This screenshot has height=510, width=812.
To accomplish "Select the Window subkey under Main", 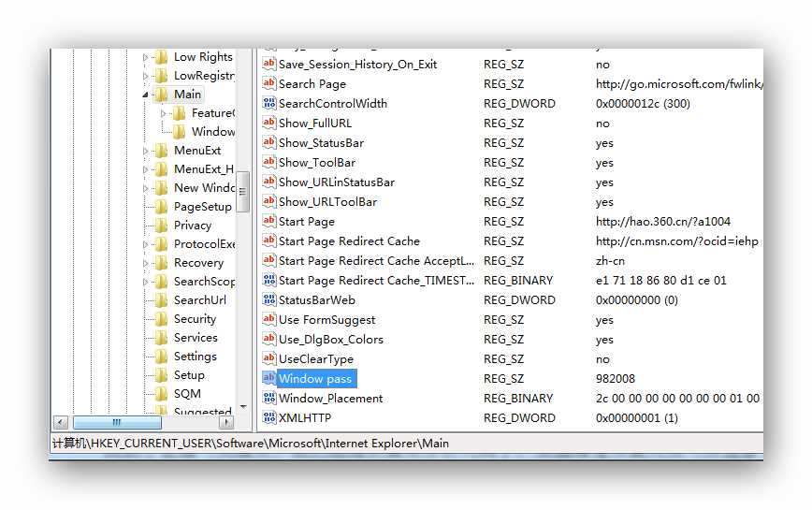I will click(213, 132).
